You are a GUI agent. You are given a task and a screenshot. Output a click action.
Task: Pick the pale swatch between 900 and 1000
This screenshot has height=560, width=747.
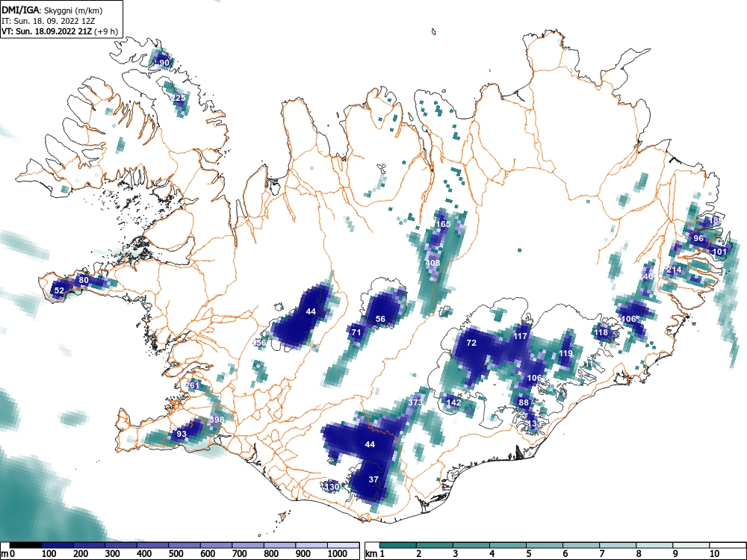coord(311,545)
